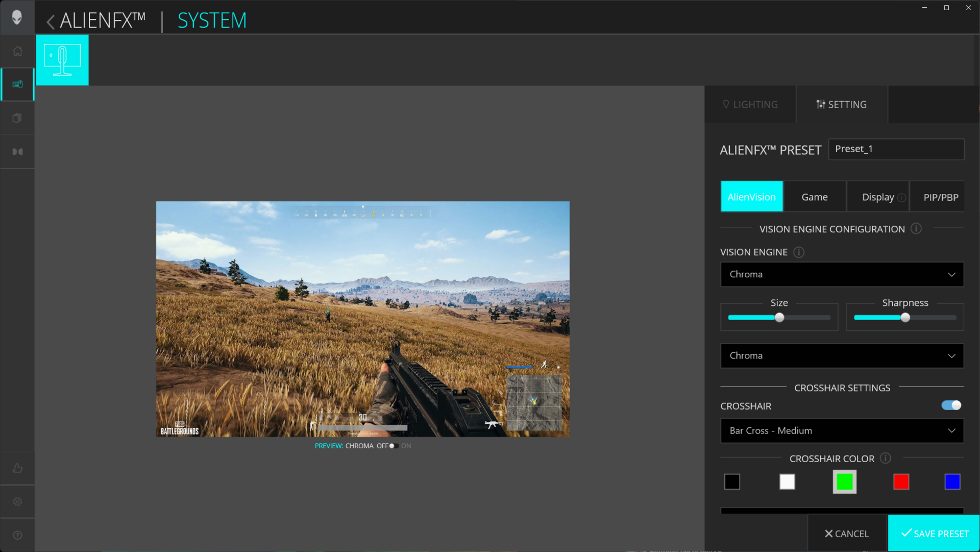Click the SAVE PRESET button
Viewport: 980px width, 552px height.
click(934, 534)
